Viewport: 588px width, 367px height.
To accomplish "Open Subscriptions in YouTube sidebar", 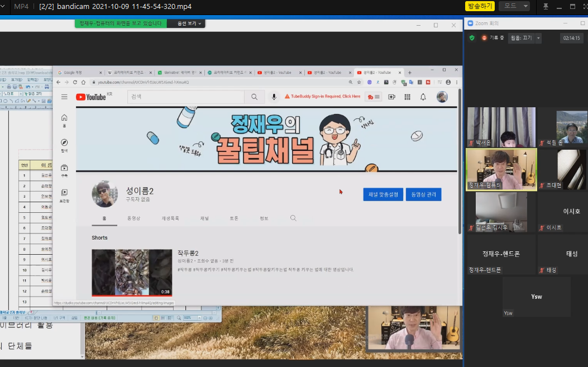I will 64,170.
